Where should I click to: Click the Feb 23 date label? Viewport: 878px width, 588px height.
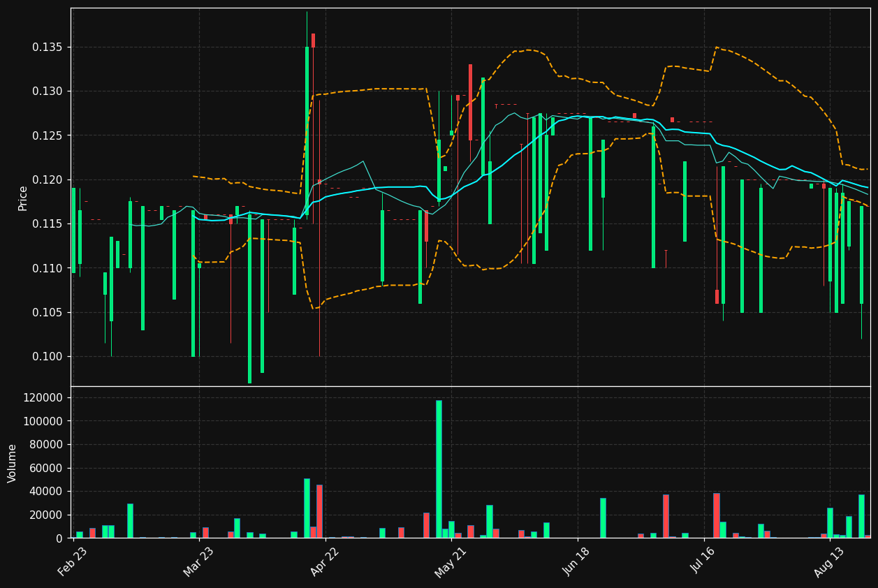click(73, 561)
